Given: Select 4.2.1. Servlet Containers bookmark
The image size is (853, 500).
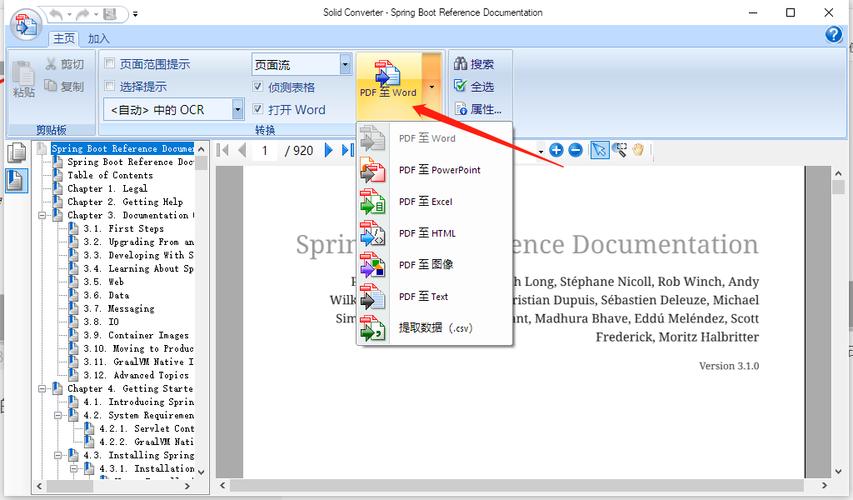Looking at the screenshot, I should [146, 428].
